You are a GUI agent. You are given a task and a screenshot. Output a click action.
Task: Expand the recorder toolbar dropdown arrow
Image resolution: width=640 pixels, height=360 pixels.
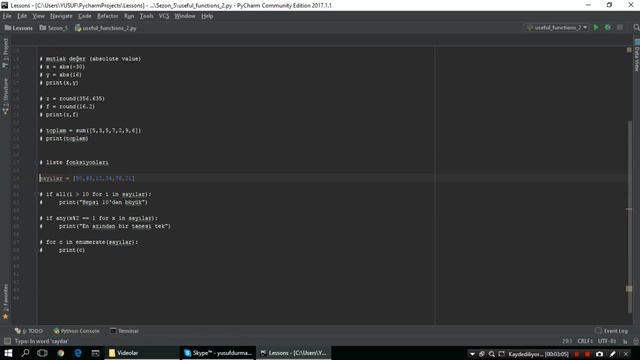472,354
